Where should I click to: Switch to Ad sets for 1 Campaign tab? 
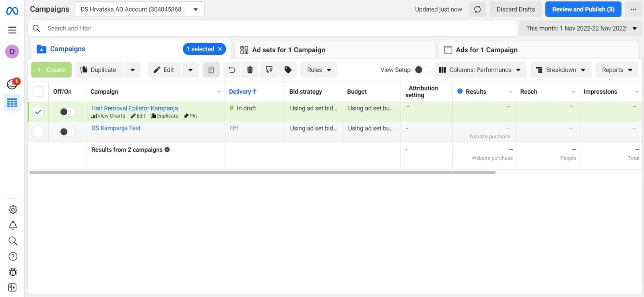334,50
